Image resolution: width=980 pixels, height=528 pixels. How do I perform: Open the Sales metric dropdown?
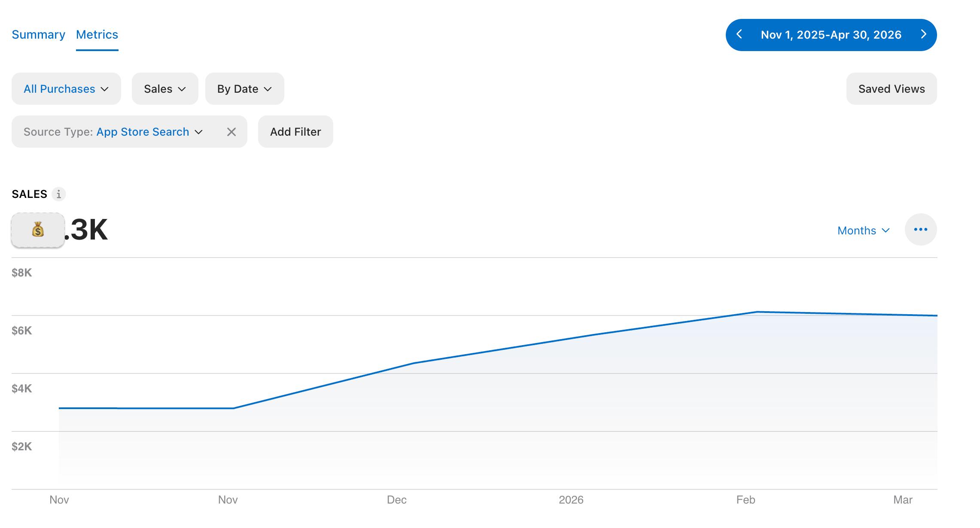(x=165, y=89)
